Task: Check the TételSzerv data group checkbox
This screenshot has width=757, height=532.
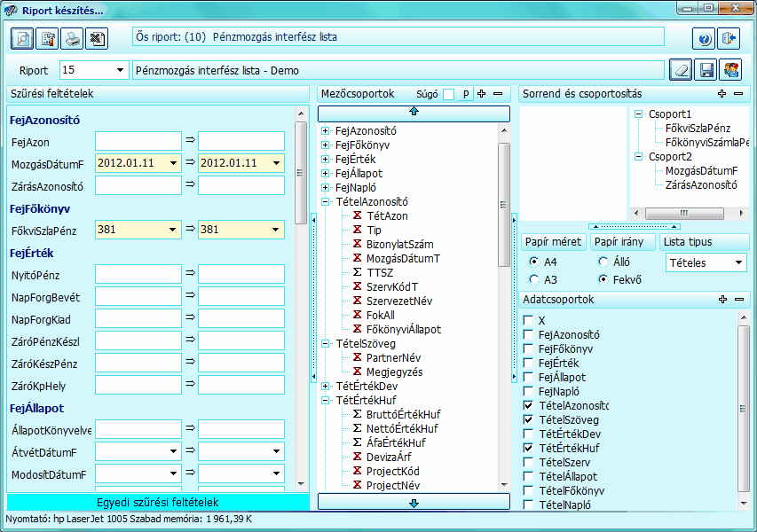Action: click(x=529, y=462)
